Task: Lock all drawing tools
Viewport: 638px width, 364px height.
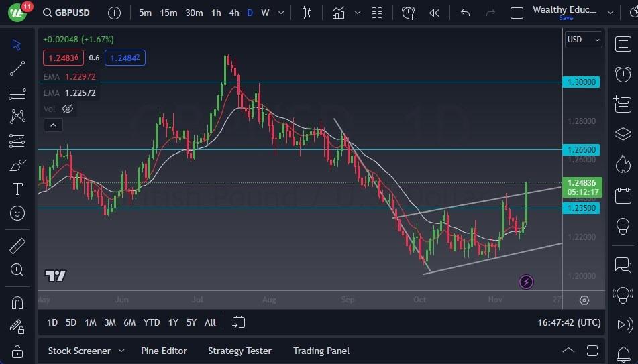Action: [17, 351]
